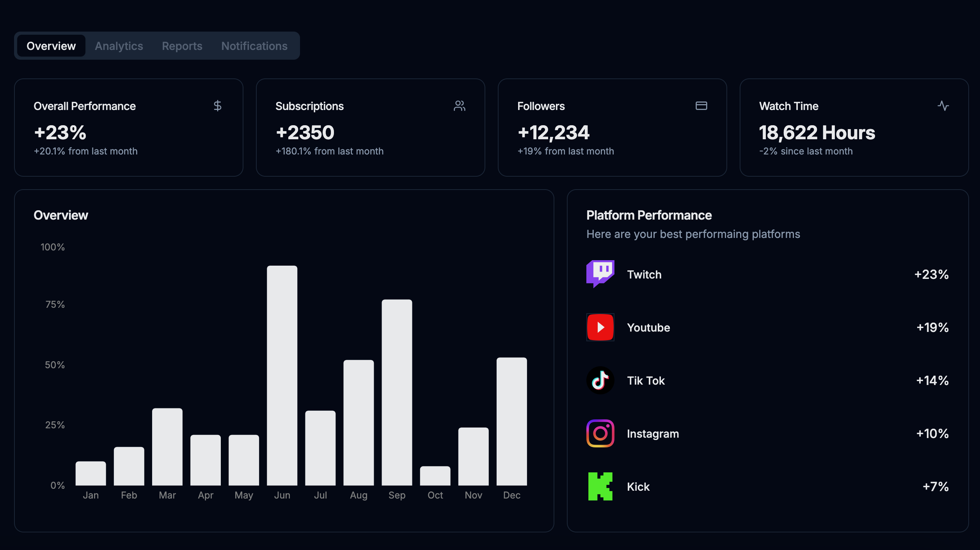Click the +12,234 Followers value
Image resolution: width=980 pixels, height=550 pixels.
(553, 133)
